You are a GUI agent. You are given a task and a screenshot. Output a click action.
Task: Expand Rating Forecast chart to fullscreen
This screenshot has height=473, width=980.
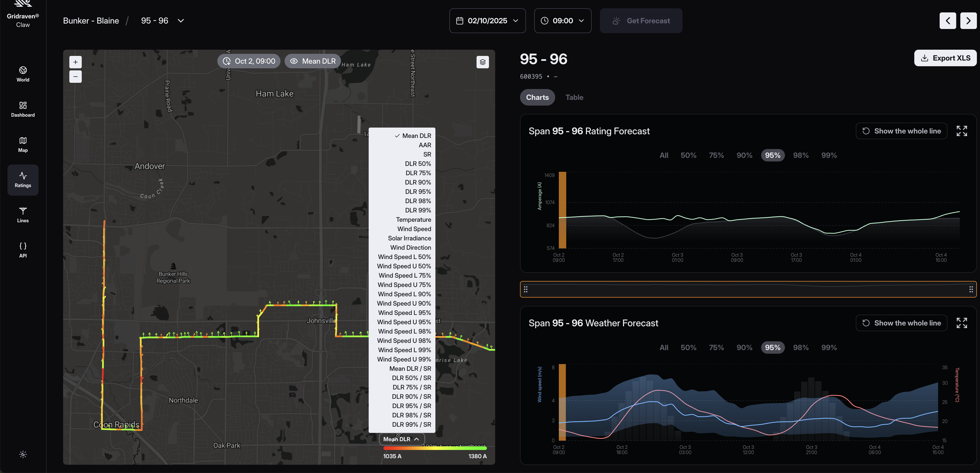tap(961, 131)
